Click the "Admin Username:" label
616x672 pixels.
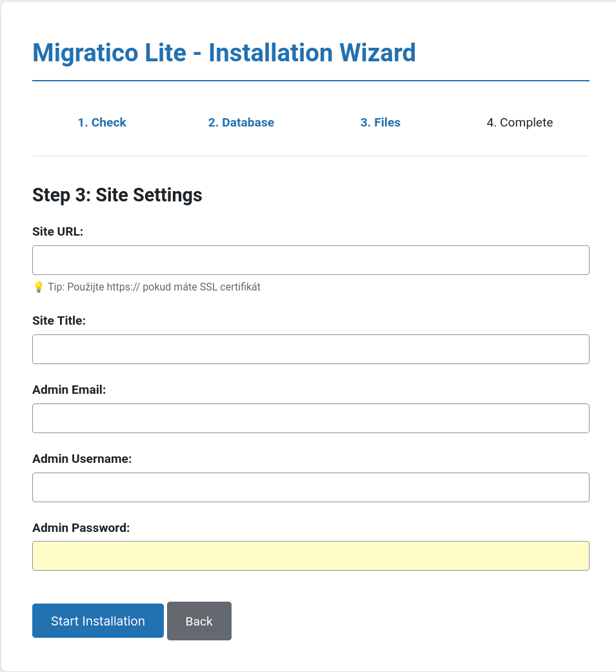pyautogui.click(x=82, y=458)
